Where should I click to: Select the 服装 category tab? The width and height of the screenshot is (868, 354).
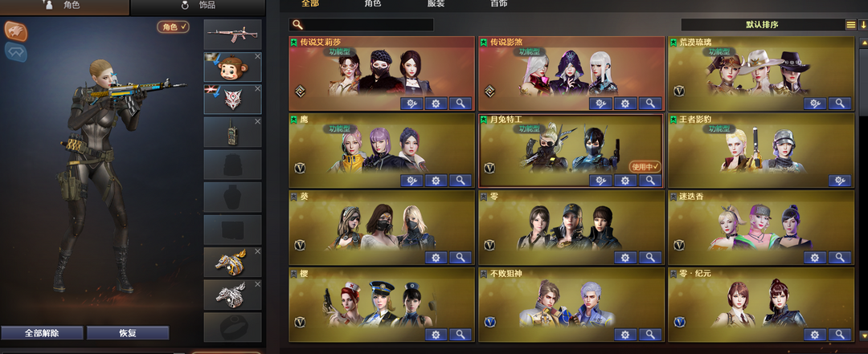coord(436,4)
